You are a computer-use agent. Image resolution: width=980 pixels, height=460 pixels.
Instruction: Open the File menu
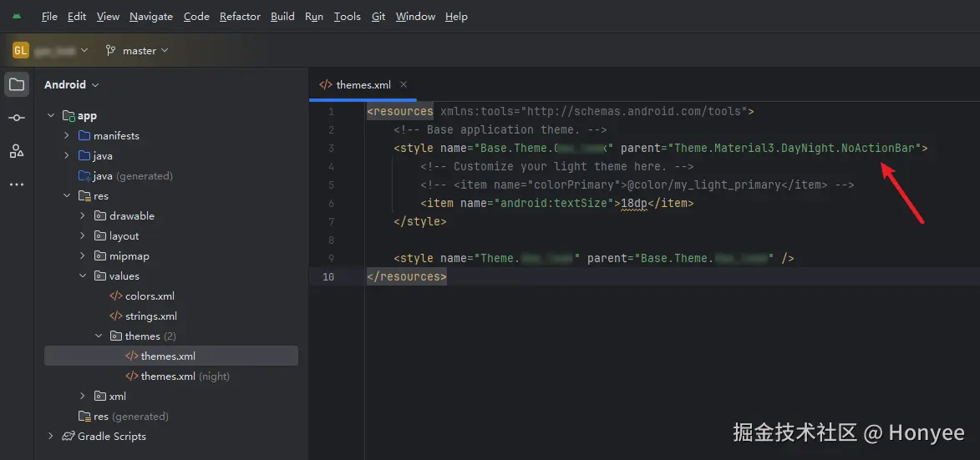tap(49, 16)
